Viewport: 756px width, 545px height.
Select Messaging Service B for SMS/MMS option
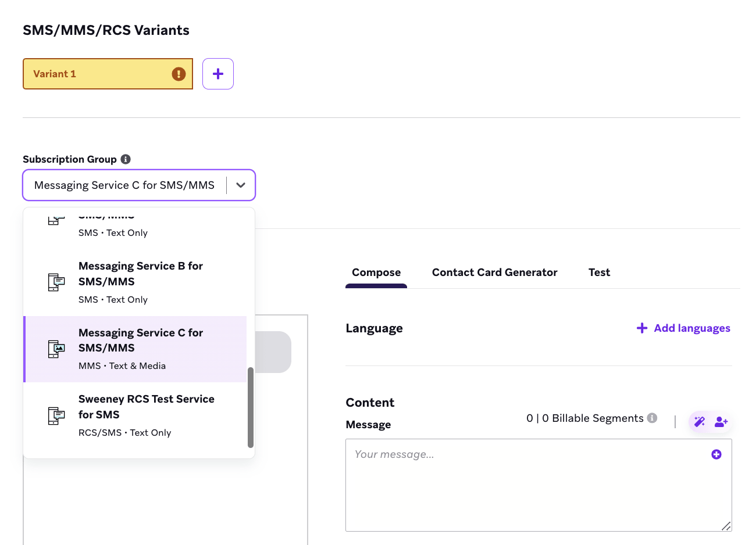point(135,282)
